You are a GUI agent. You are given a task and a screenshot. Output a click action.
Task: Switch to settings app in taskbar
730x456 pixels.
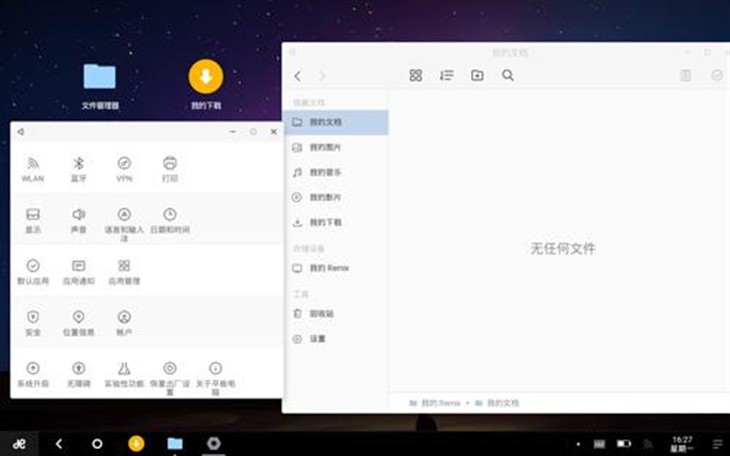point(214,444)
